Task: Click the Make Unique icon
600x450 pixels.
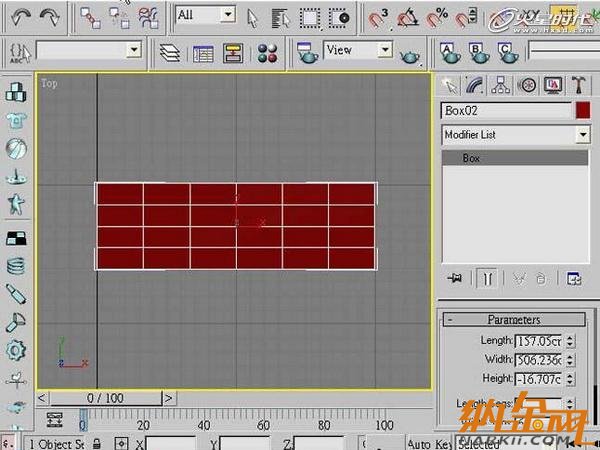Action: pos(519,278)
